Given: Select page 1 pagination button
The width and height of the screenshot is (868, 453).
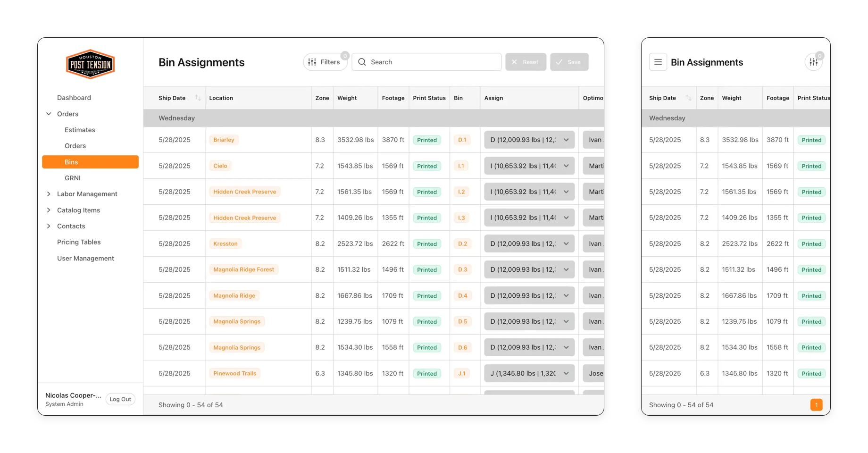Looking at the screenshot, I should point(816,405).
